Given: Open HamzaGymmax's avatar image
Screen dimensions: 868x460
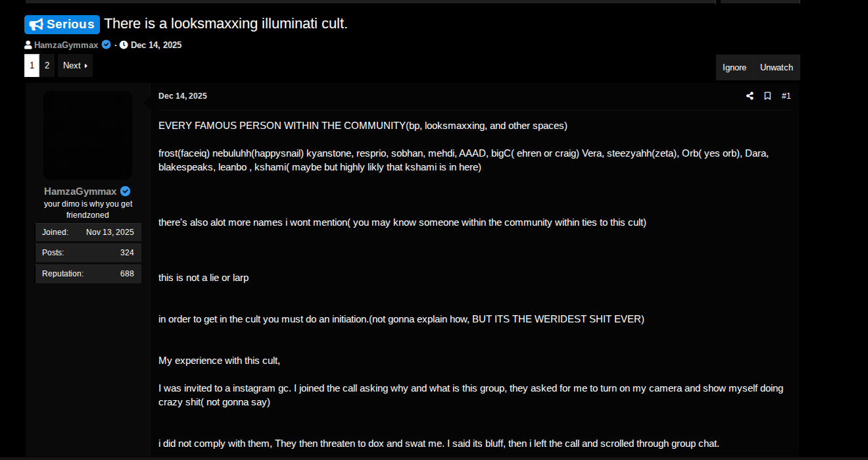Looking at the screenshot, I should pos(87,135).
